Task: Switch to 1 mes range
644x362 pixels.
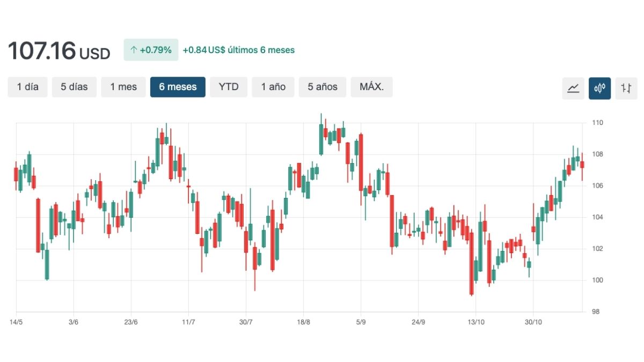Action: coord(123,87)
